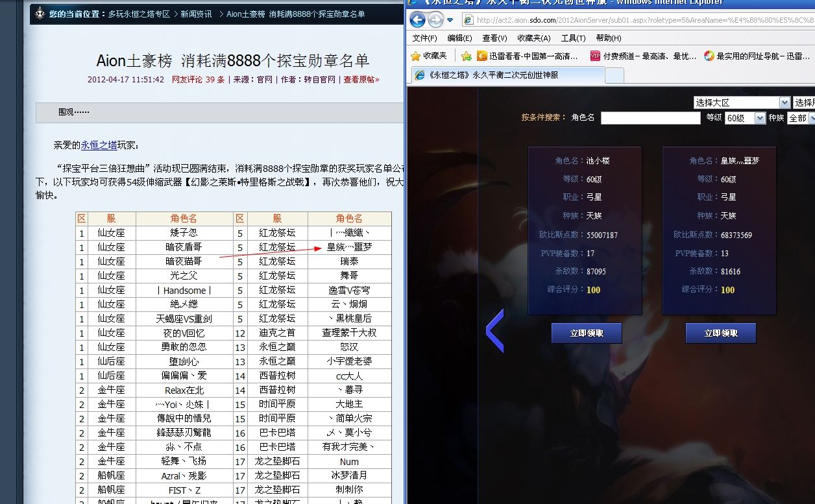Click table cell Num
The image size is (815, 504).
[349, 461]
